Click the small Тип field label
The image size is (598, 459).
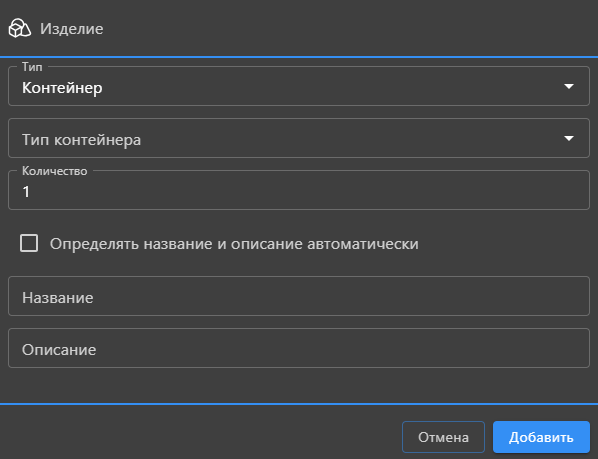click(x=32, y=67)
